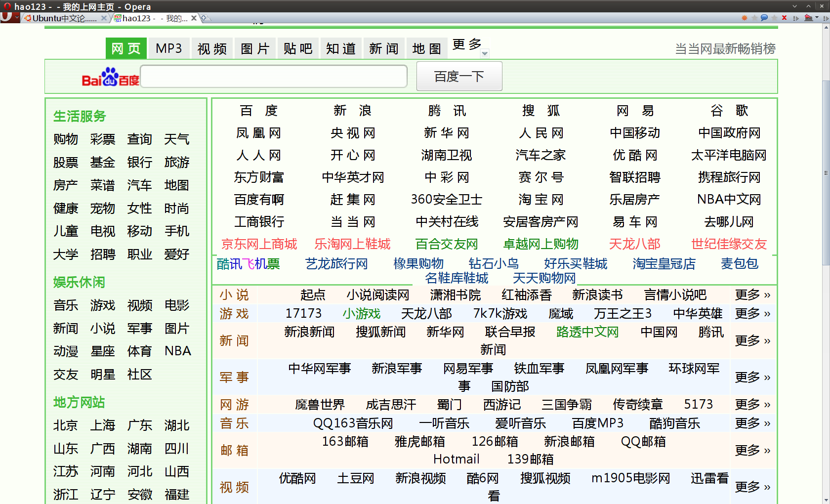Open the 股票 link in sidebar

(x=66, y=162)
